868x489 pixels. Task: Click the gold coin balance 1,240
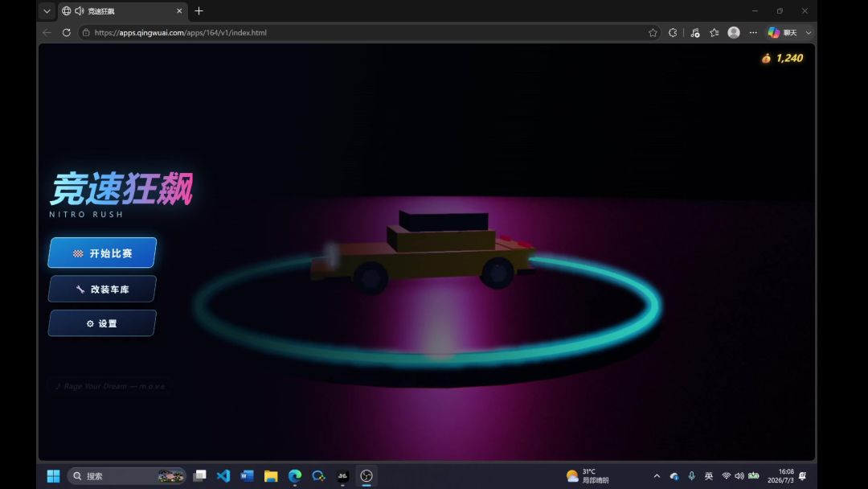782,58
